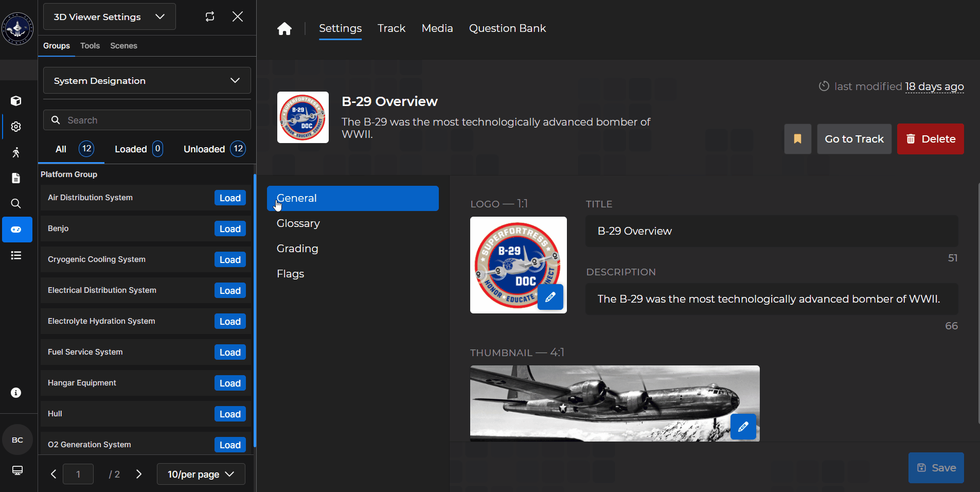The height and width of the screenshot is (492, 980).
Task: Click the info icon in left sidebar
Action: coord(16,393)
